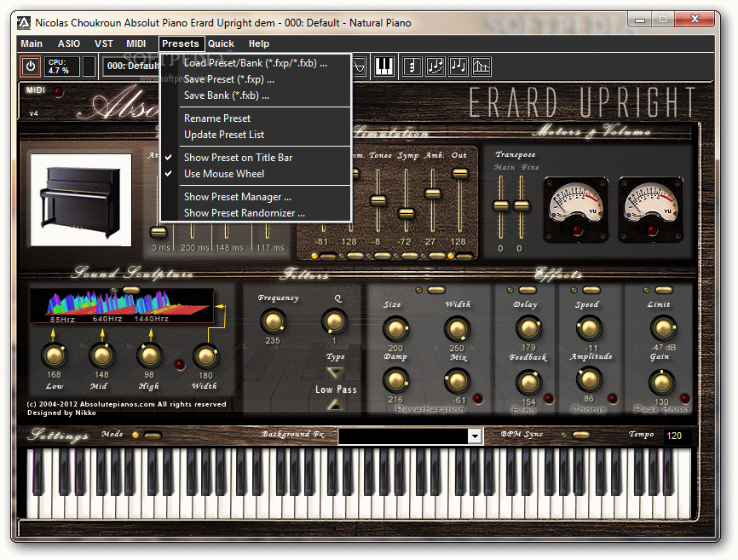This screenshot has height=560, width=738.
Task: Open the MIDI menu
Action: click(x=136, y=43)
